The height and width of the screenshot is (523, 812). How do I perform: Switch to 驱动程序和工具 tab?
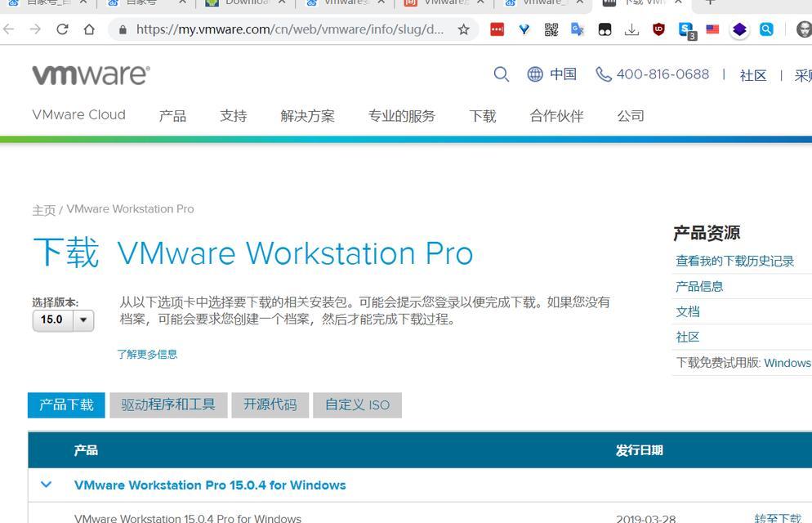pos(168,405)
